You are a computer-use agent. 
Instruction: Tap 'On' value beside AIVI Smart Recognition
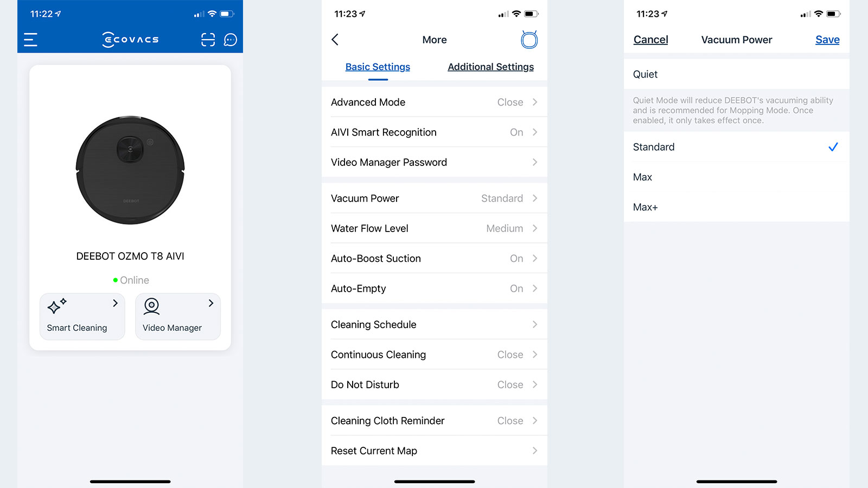[516, 132]
